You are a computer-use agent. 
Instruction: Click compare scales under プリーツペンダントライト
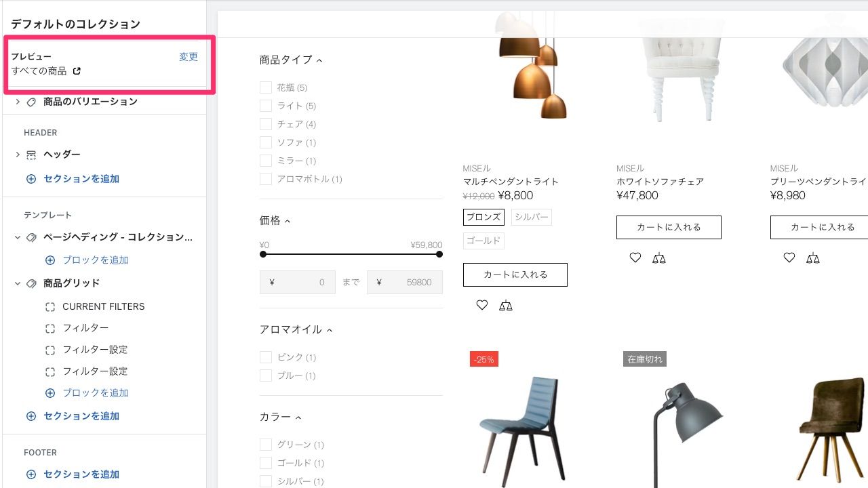[813, 258]
